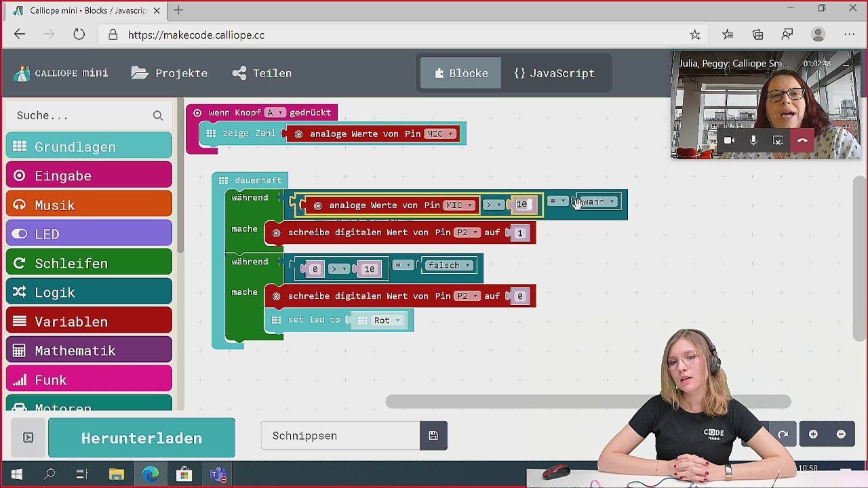Toggle the simulator panel button

[28, 438]
